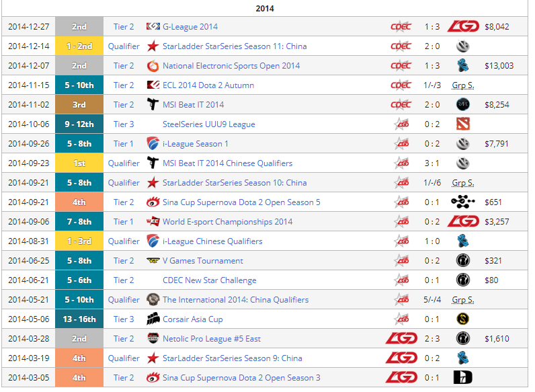
Task: Click opponent logo in Sina Cup Season 3 row
Action: click(x=462, y=377)
